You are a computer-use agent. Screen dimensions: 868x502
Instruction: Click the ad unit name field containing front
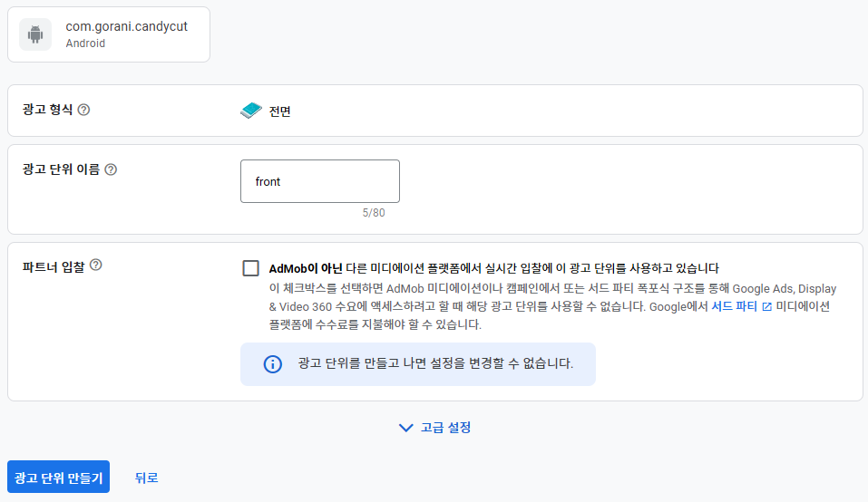320,181
